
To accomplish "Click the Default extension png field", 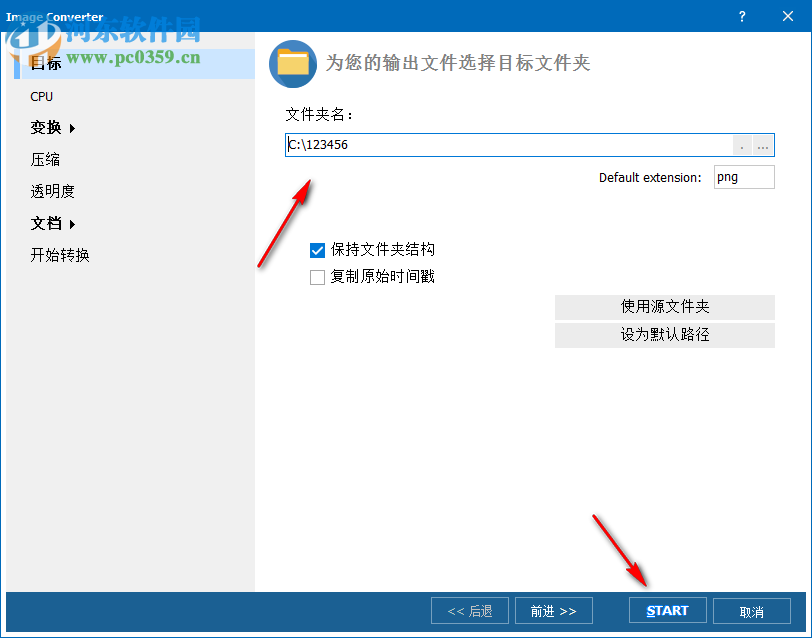I will [744, 176].
